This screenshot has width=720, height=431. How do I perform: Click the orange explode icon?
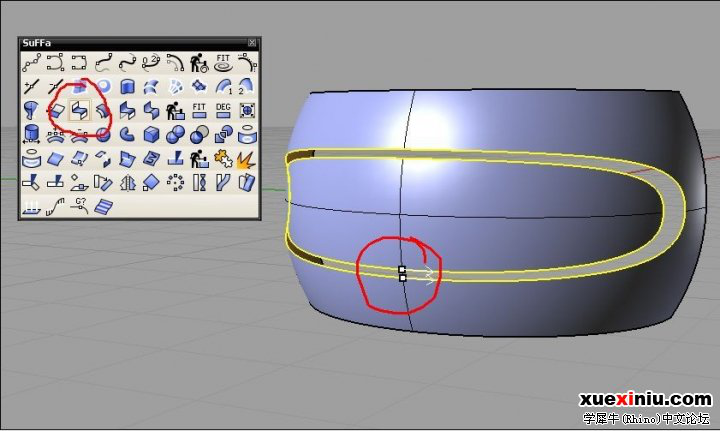247,158
